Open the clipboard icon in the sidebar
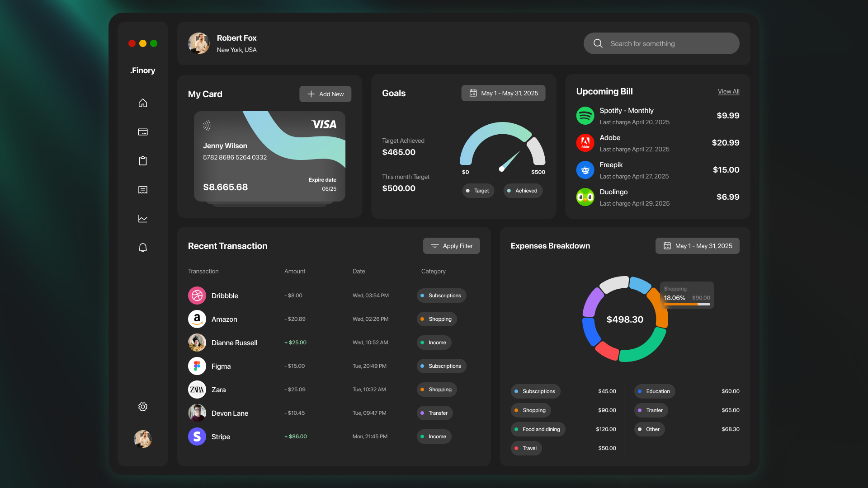The width and height of the screenshot is (868, 488). click(143, 161)
